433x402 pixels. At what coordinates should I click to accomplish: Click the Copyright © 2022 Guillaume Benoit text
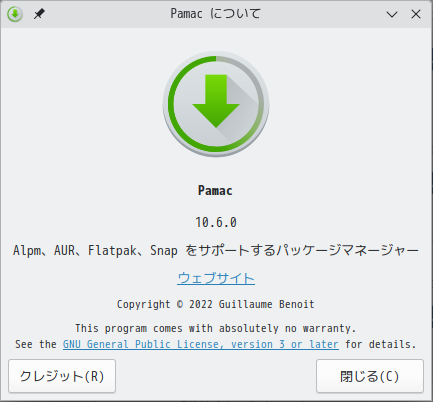pos(216,304)
